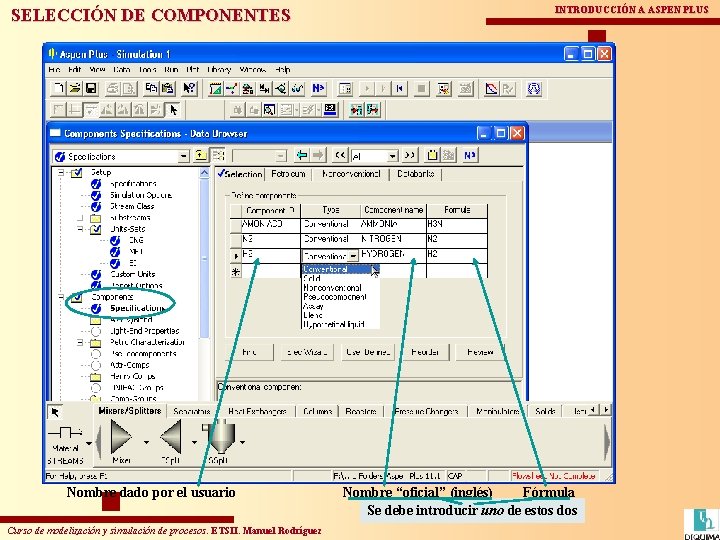Viewport: 720px width, 540px height.
Task: Click the User Defined button
Action: pos(368,352)
